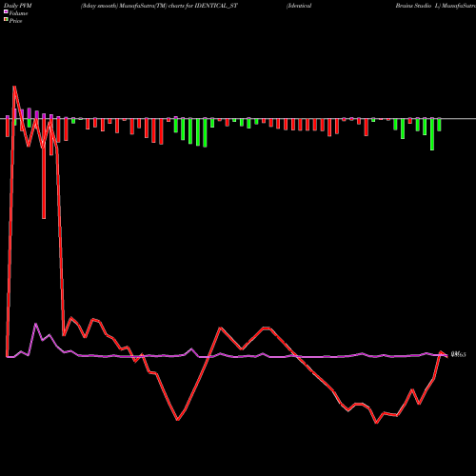Image resolution: width=476 pixels, height=476 pixels.
Task: Click the Volume legend color swatch
Action: (6, 12)
